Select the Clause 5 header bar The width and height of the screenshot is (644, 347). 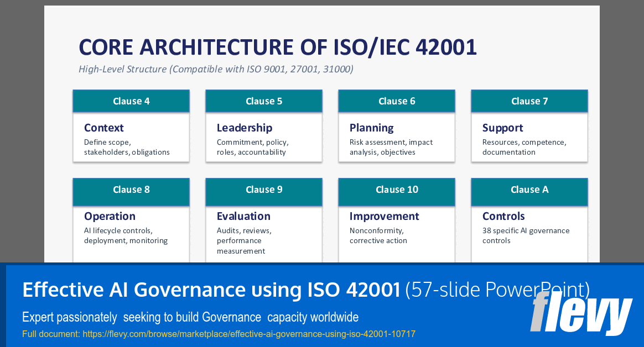pos(263,101)
